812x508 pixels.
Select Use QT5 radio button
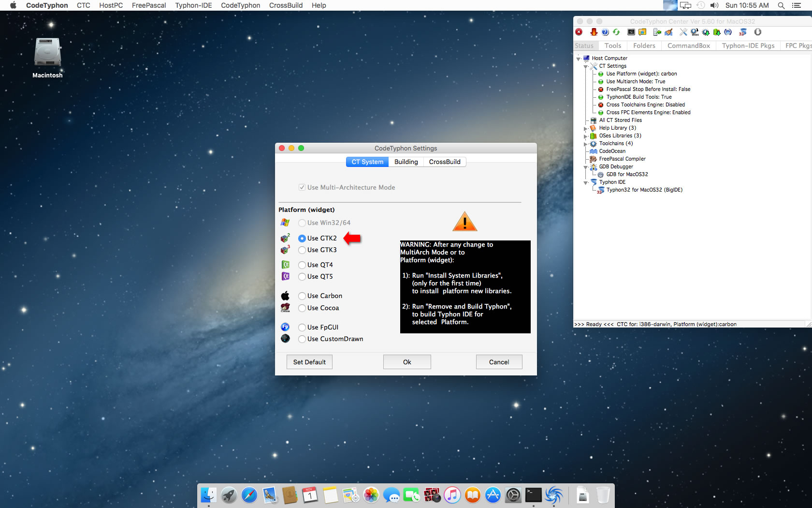[302, 277]
